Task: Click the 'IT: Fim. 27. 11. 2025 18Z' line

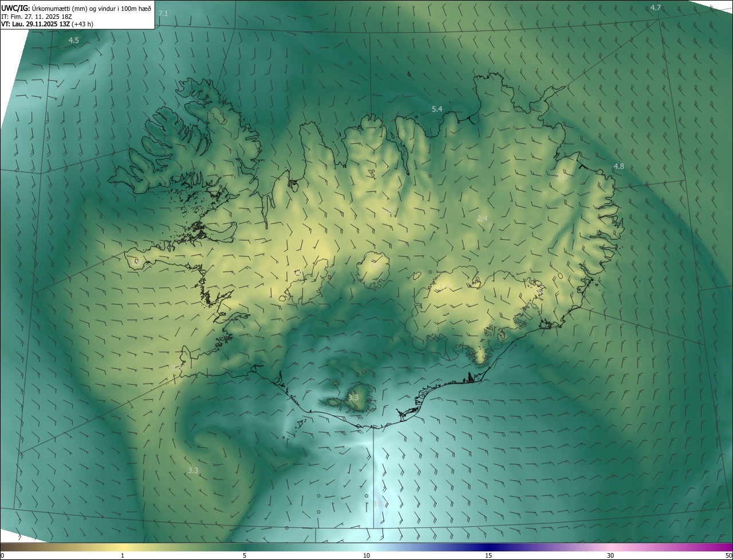Action: [x=38, y=16]
